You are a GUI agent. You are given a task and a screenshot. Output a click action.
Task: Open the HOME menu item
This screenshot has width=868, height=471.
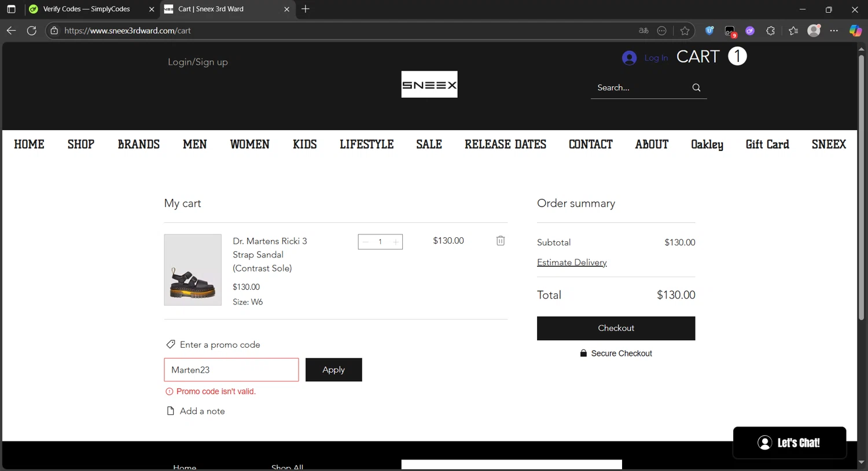tap(29, 144)
